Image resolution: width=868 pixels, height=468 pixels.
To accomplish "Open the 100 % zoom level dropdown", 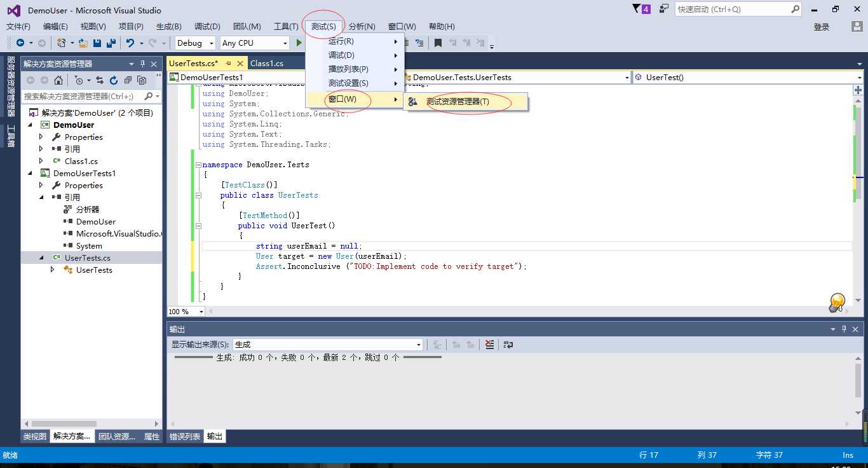I will tap(186, 312).
